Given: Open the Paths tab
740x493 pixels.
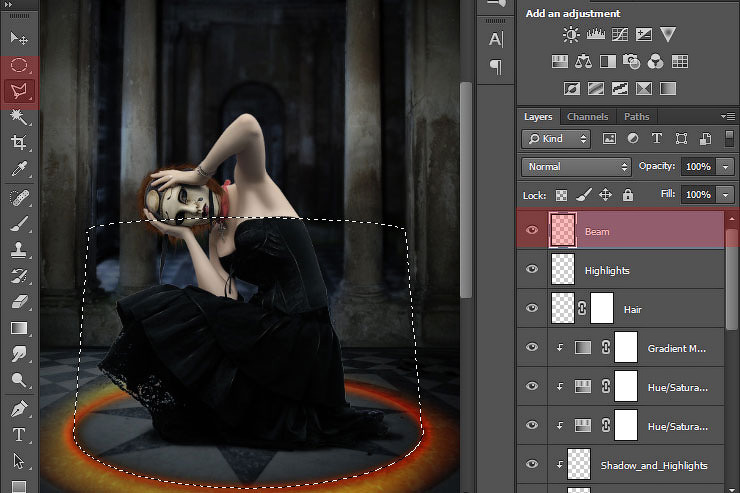Looking at the screenshot, I should click(x=637, y=117).
